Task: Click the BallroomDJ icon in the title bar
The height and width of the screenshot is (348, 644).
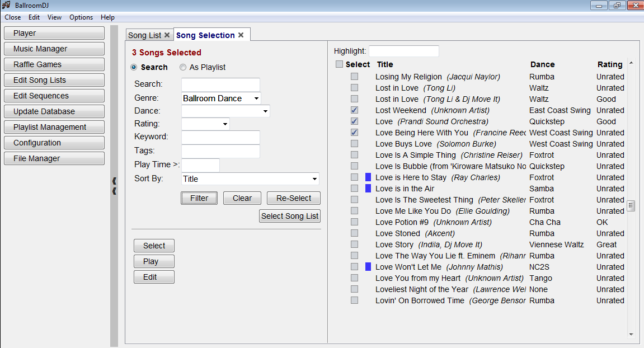Action: pyautogui.click(x=5, y=5)
